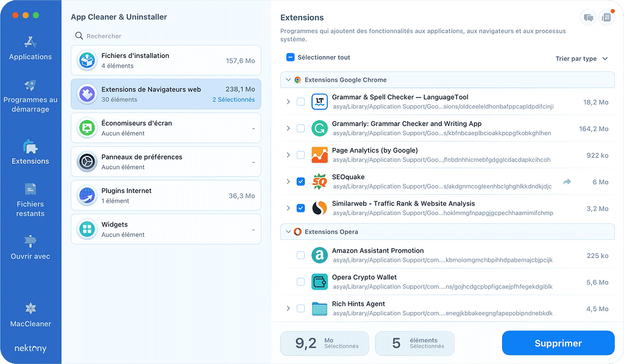Click the Plugins Internet category icon

click(x=87, y=195)
